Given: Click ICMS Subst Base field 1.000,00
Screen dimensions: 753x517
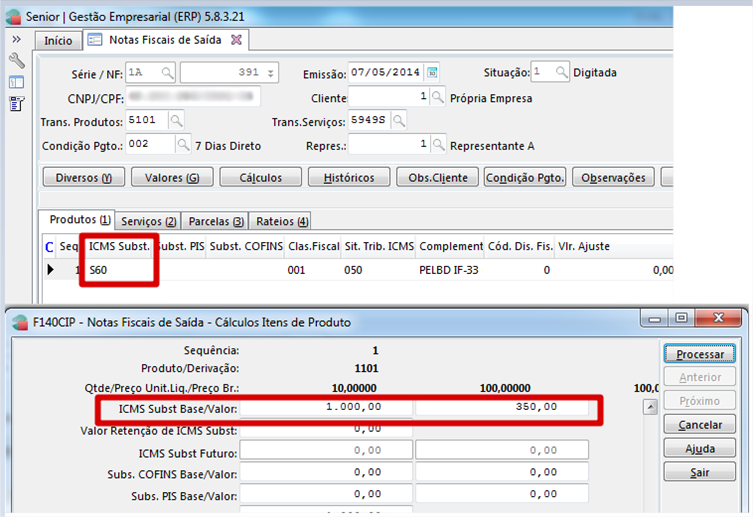Looking at the screenshot, I should click(x=326, y=407).
